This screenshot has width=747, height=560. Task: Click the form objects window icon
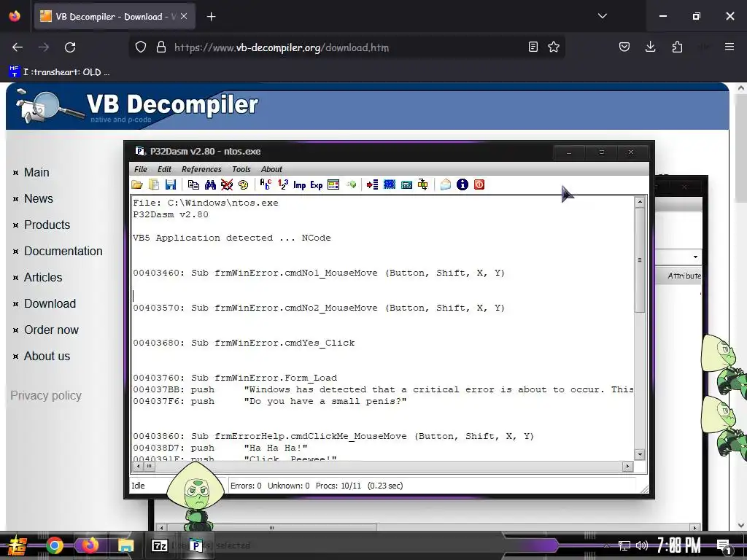[x=333, y=184]
